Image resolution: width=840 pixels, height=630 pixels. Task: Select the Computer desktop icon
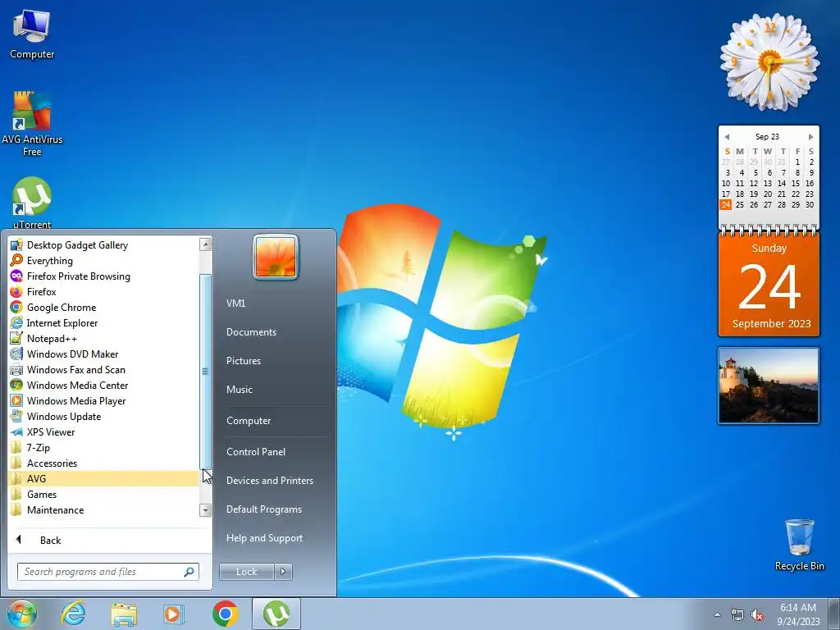click(32, 34)
